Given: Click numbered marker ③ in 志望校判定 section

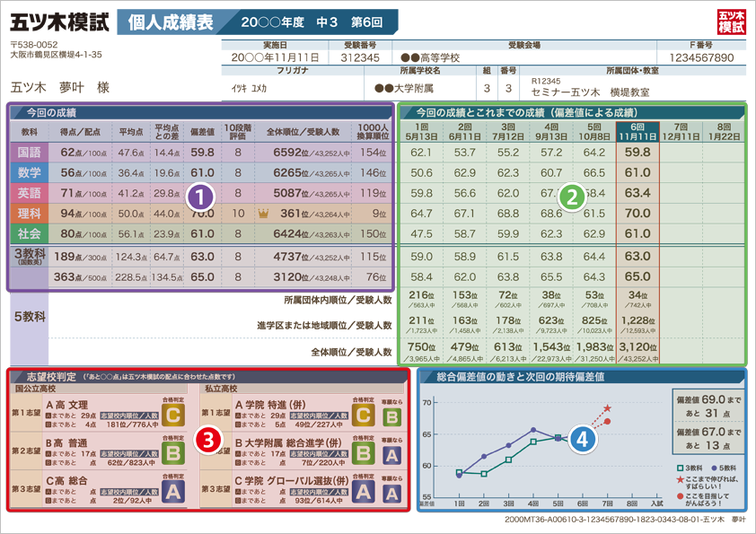Looking at the screenshot, I should point(206,438).
